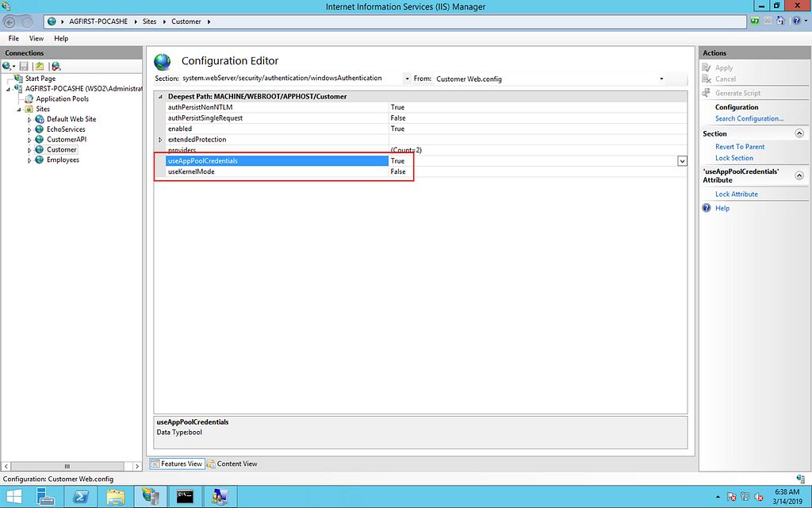Open the Section path dropdown

(407, 79)
